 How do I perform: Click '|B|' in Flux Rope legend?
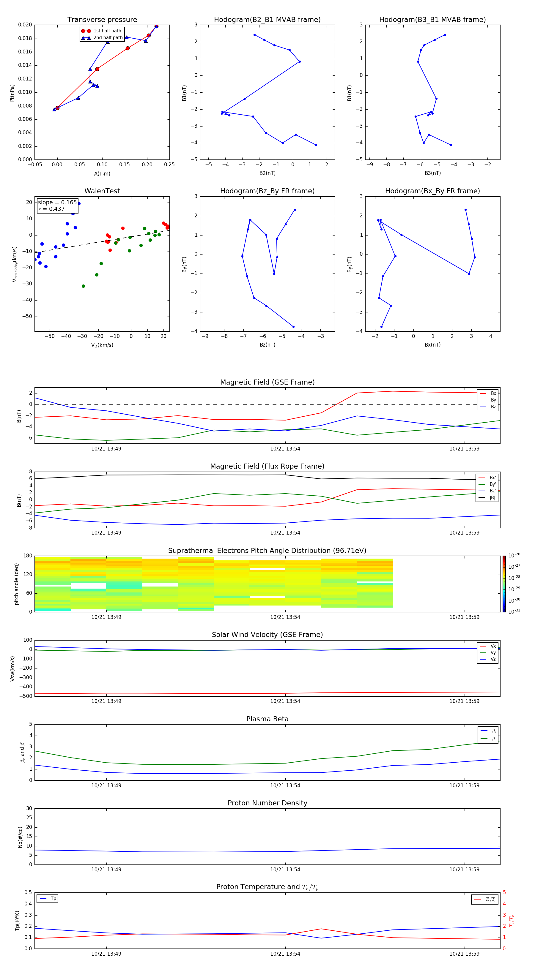(x=487, y=498)
